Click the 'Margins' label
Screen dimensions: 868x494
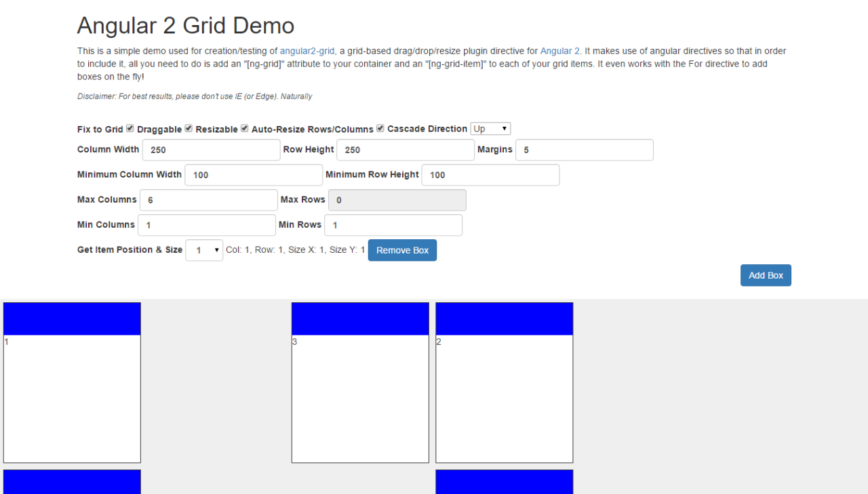[495, 150]
